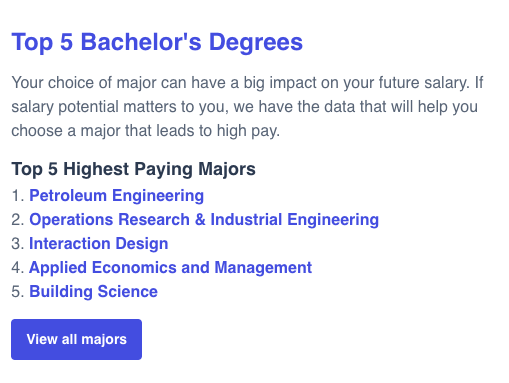Viewport: 509px width, 383px height.
Task: Click list number 1 beside Petroleum Engineering
Action: click(17, 196)
